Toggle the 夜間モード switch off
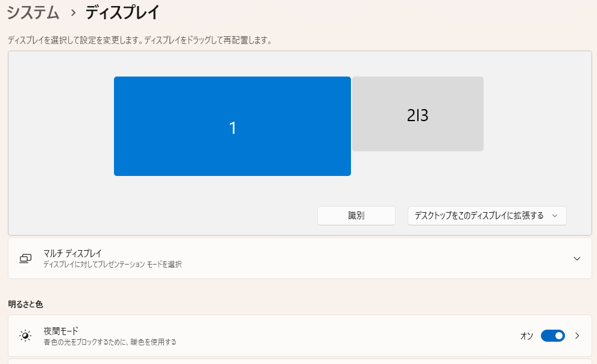This screenshot has width=597, height=364. click(552, 336)
